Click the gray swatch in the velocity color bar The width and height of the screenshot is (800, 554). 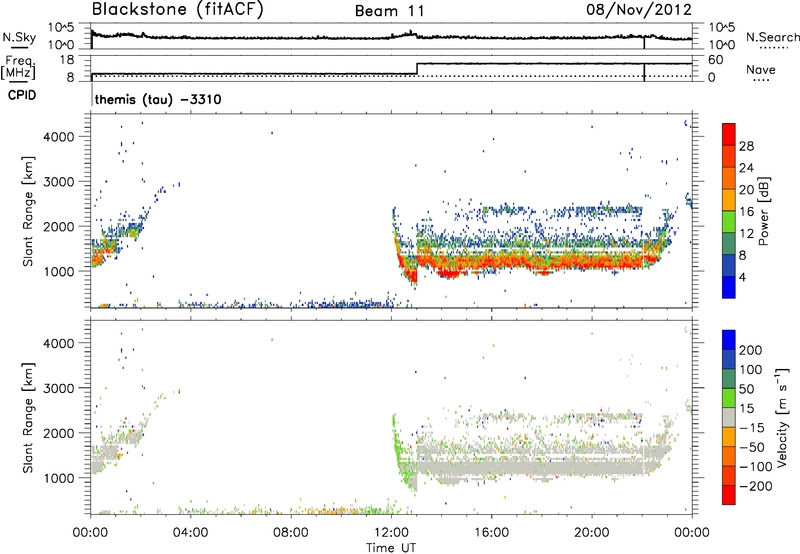tap(729, 417)
